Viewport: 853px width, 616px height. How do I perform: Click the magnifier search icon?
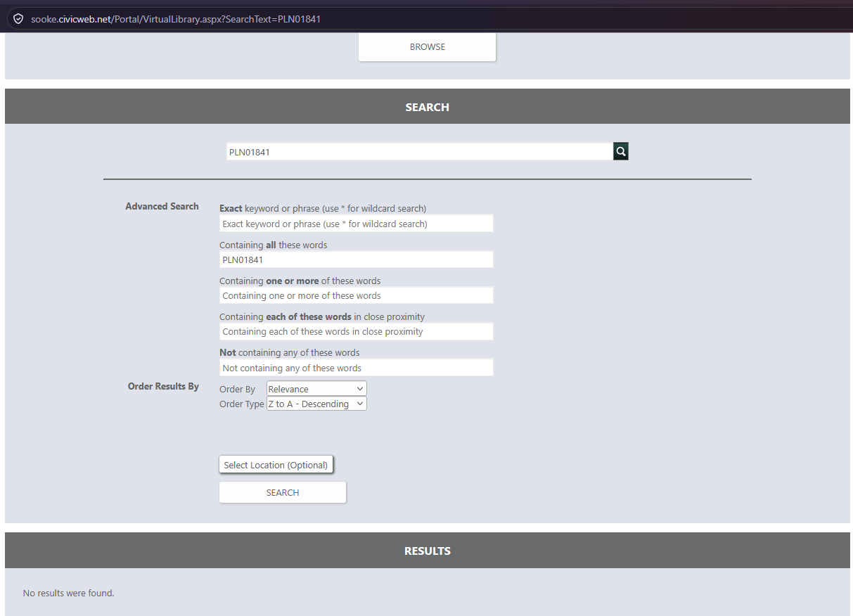(x=620, y=151)
